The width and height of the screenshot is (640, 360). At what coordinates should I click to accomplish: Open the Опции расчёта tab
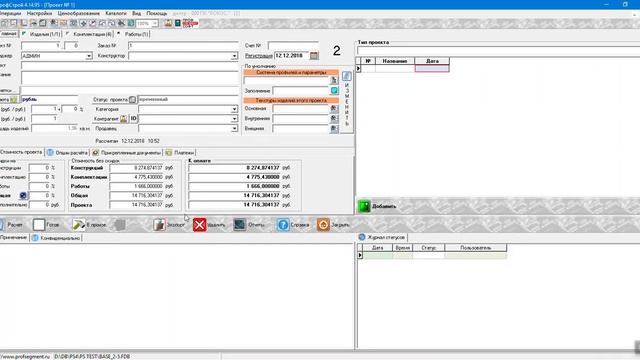(x=67, y=153)
